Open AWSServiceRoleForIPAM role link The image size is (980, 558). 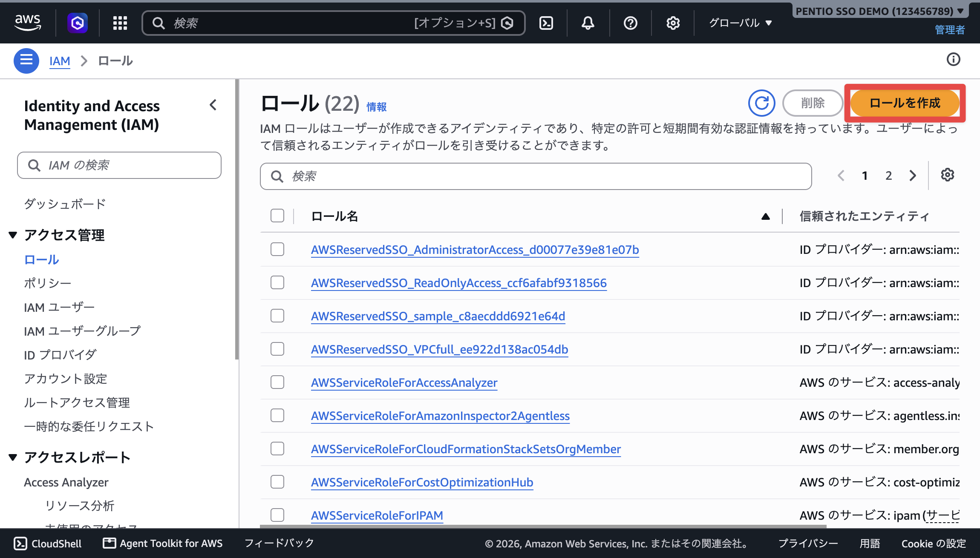coord(377,515)
